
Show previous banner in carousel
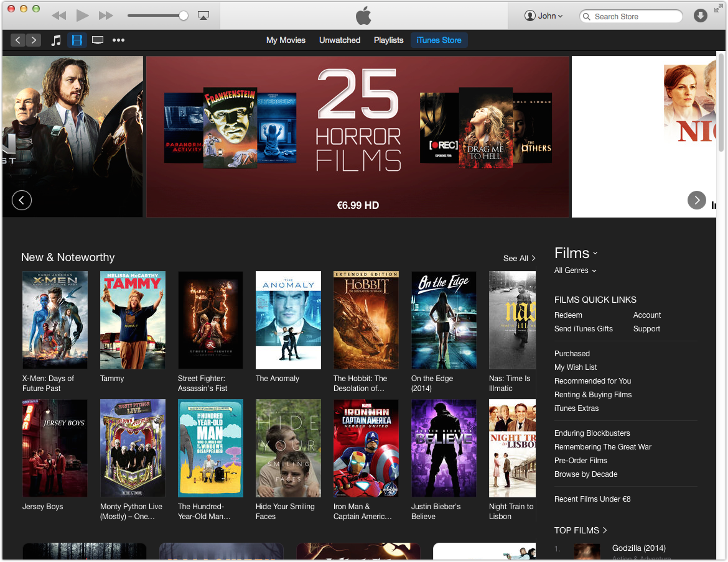(22, 200)
